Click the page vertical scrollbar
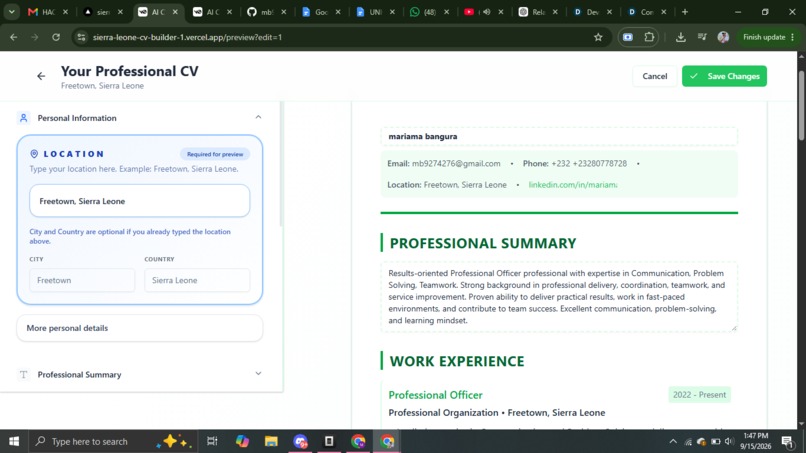The width and height of the screenshot is (806, 453). (x=801, y=105)
